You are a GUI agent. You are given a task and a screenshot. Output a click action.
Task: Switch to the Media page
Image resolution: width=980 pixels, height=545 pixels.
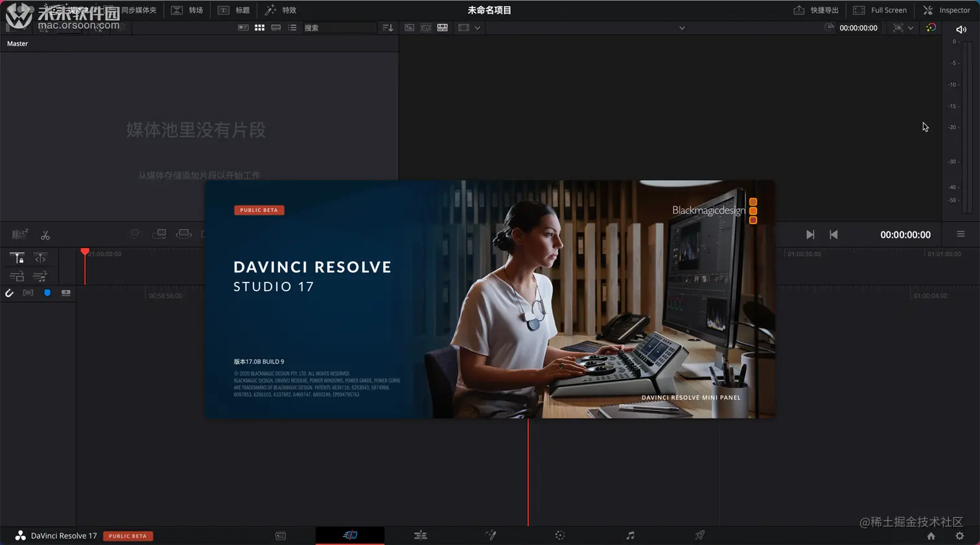coord(281,536)
